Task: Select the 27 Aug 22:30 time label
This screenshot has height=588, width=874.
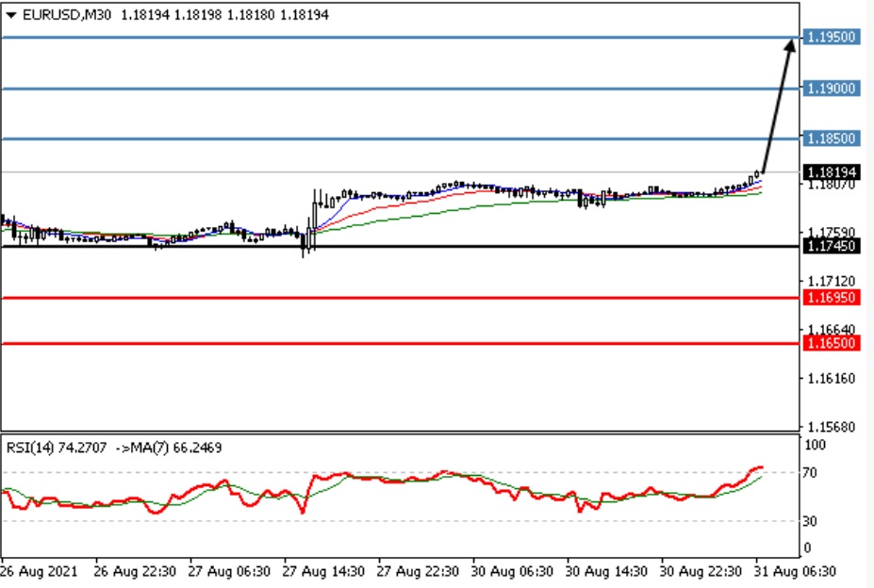Action: click(418, 572)
